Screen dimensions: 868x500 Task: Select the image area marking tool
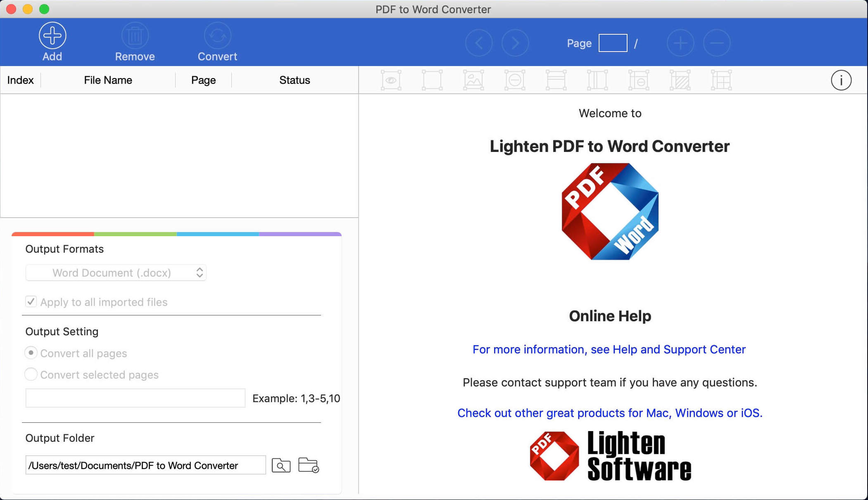(x=473, y=80)
